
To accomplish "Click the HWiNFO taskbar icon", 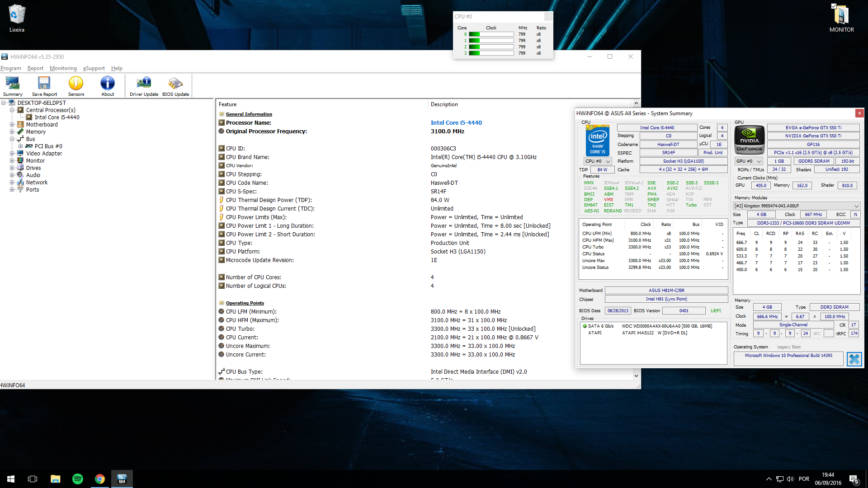I will coord(122,479).
